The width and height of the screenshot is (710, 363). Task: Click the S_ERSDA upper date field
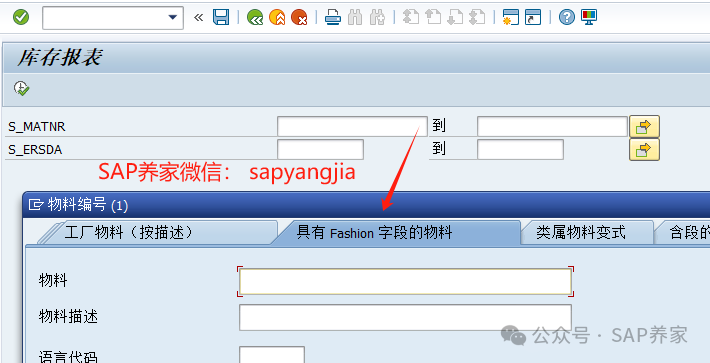(x=520, y=149)
